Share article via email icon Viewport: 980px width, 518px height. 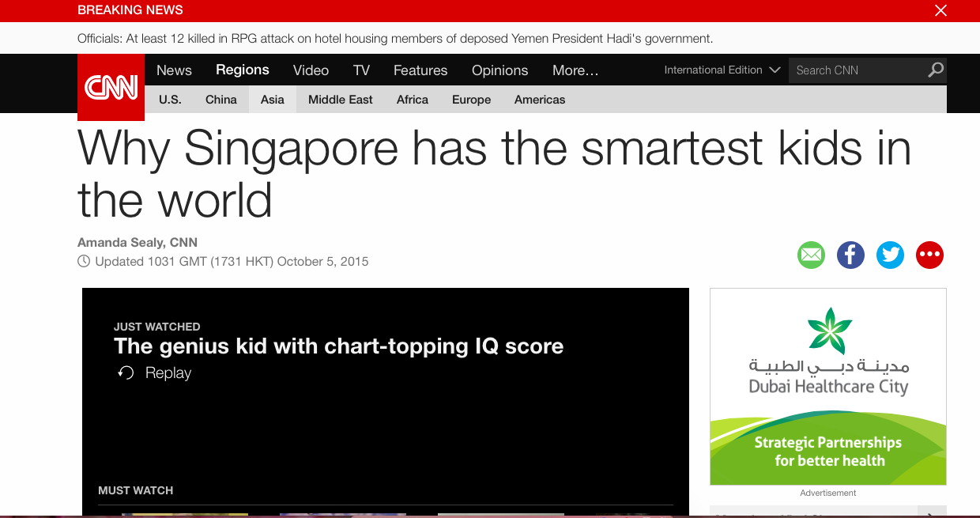(x=811, y=255)
